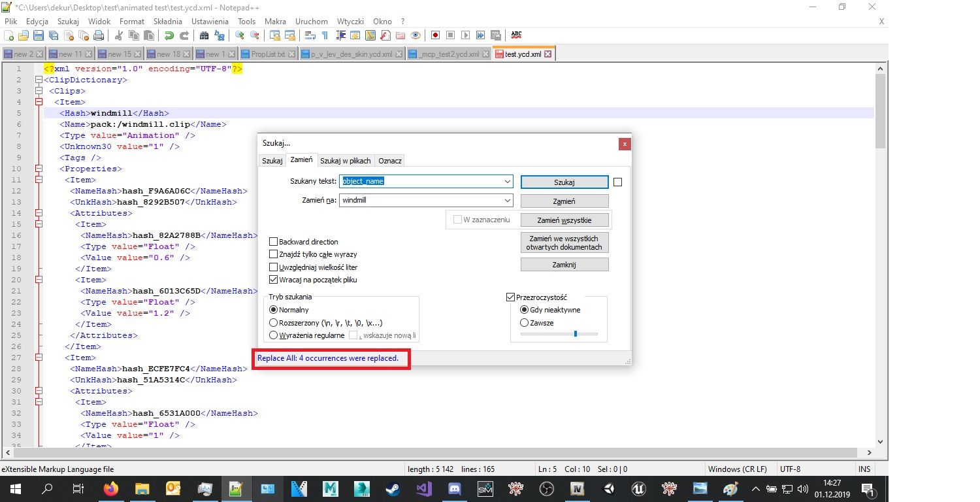Select the Rozszerzony search mode
Image resolution: width=980 pixels, height=502 pixels.
(x=274, y=323)
